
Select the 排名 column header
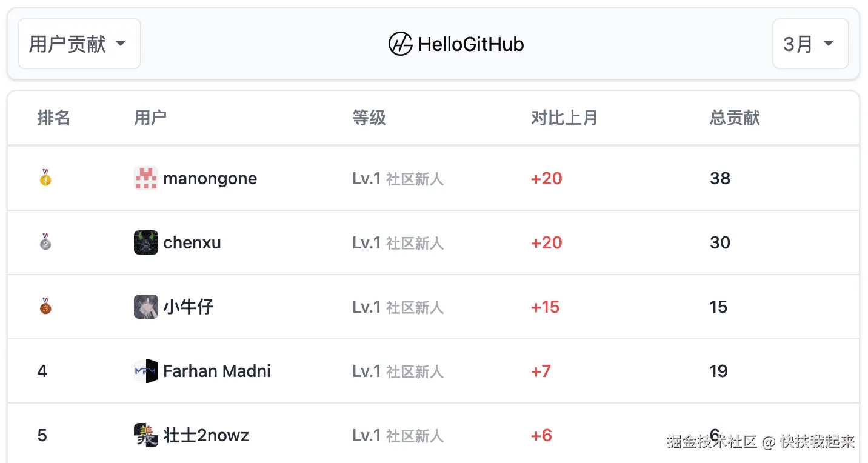pos(54,118)
